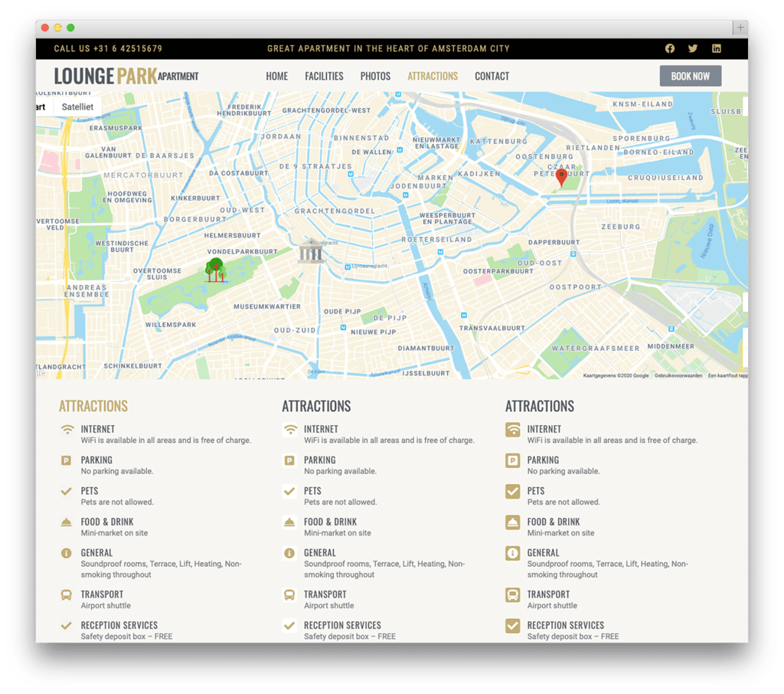Click the Parking label in the middle column
Viewport: 784px width, 694px height.
click(320, 460)
